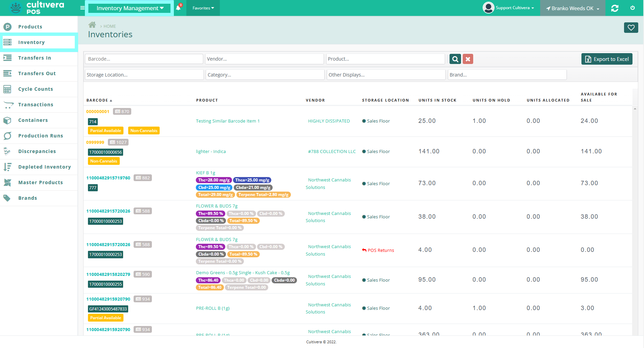Sort by Units In Stock header
This screenshot has width=644, height=348.
click(x=437, y=100)
